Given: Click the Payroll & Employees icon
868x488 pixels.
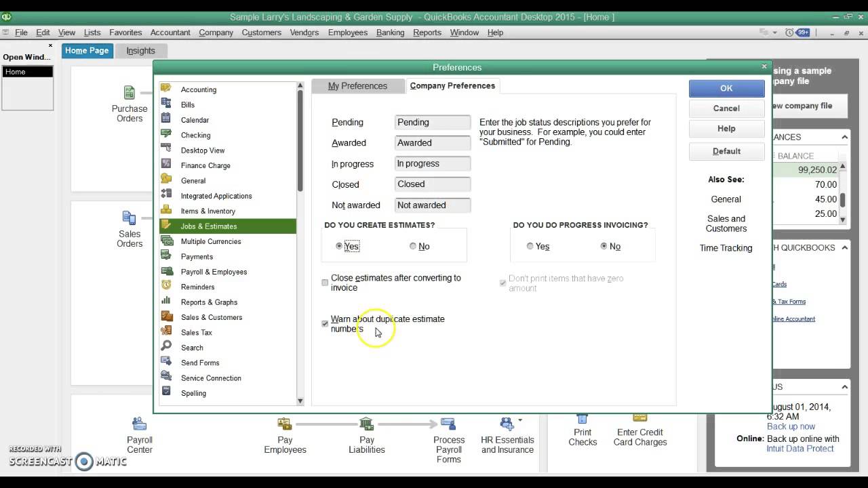Looking at the screenshot, I should (x=166, y=271).
